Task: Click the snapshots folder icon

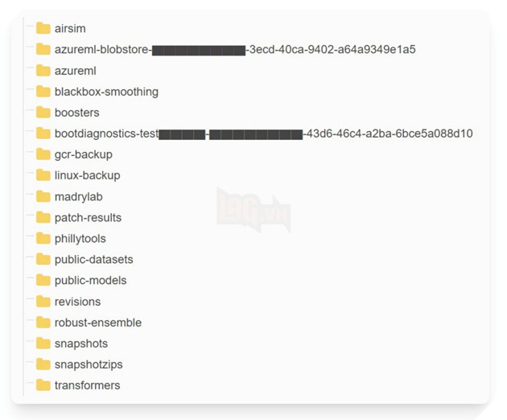Action: (43, 343)
